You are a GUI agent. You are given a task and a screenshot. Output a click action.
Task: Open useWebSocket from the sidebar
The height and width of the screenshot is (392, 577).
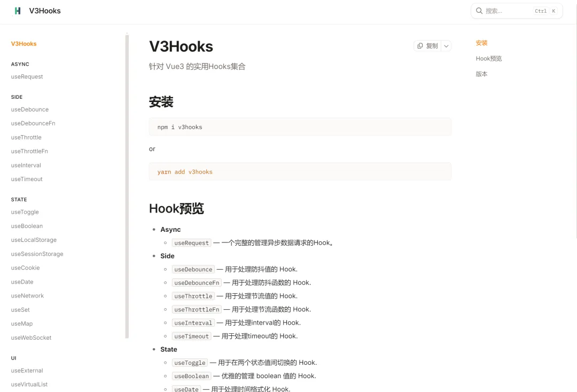tap(31, 338)
